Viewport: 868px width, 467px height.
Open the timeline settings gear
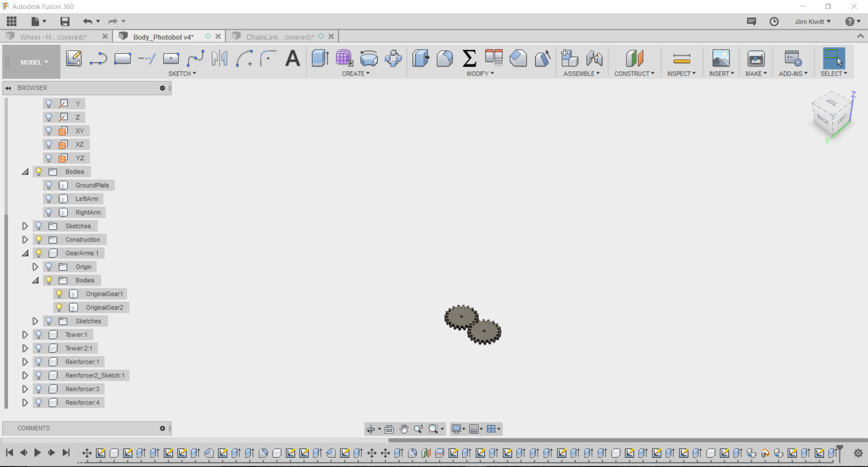coord(858,453)
